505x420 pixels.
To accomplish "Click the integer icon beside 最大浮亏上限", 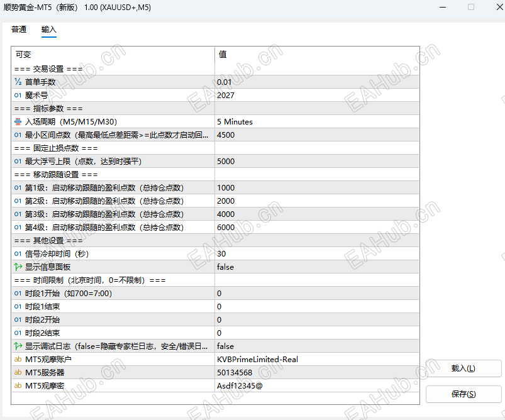I will [x=18, y=162].
